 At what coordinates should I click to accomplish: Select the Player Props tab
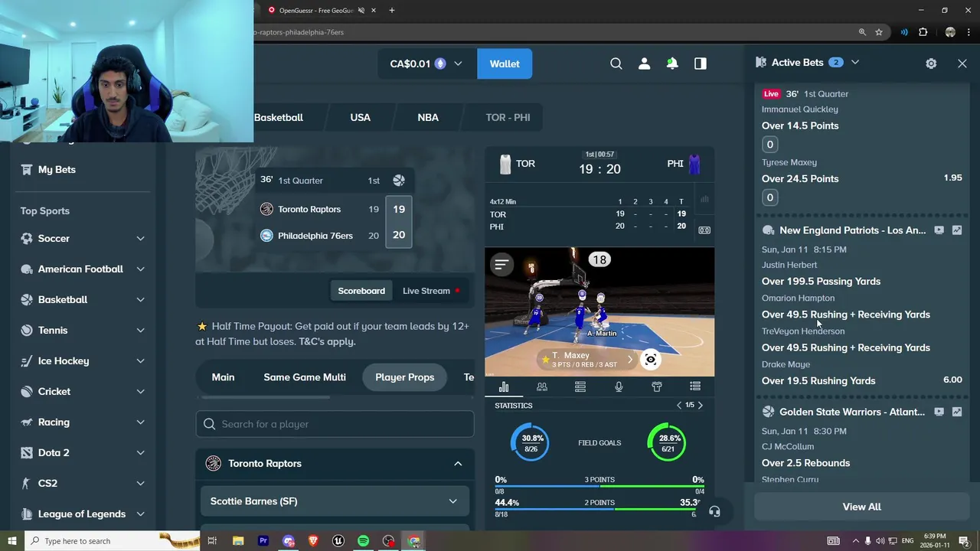404,377
